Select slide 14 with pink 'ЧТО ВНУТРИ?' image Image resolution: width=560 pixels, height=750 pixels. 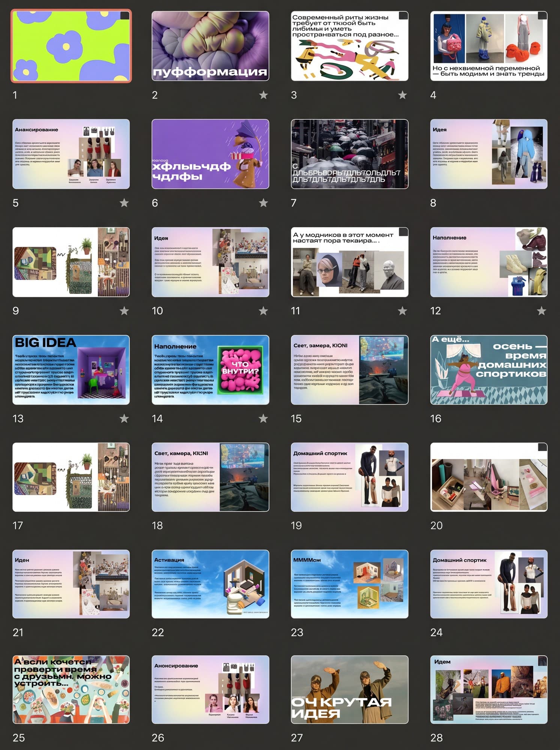(x=210, y=370)
